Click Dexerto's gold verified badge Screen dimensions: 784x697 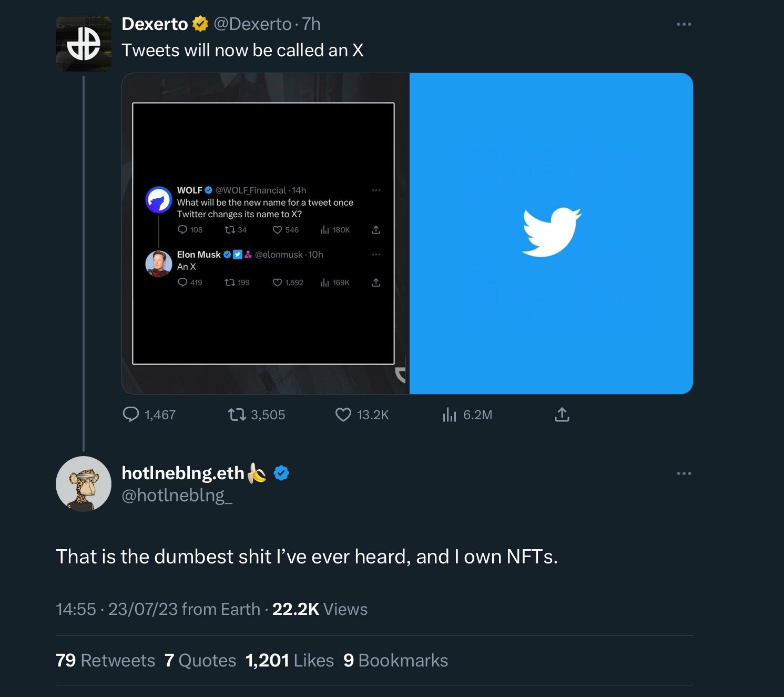(200, 24)
